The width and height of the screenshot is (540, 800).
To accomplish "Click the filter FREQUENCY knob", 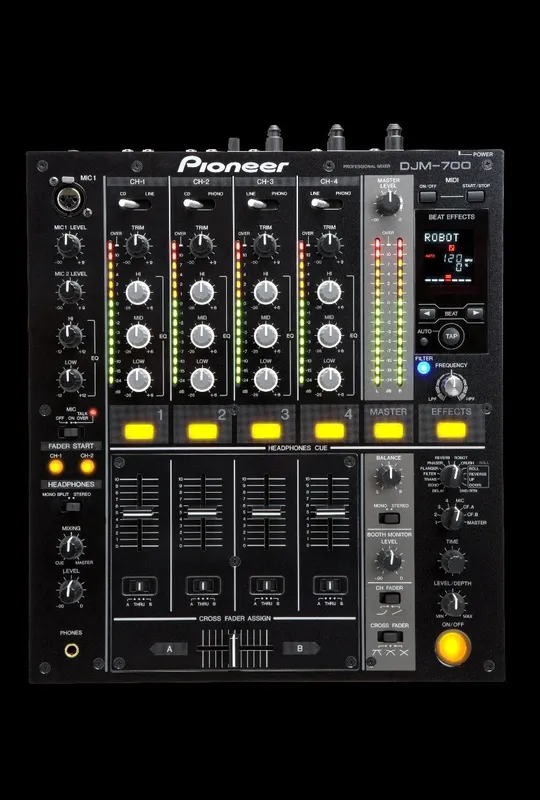I will [452, 386].
